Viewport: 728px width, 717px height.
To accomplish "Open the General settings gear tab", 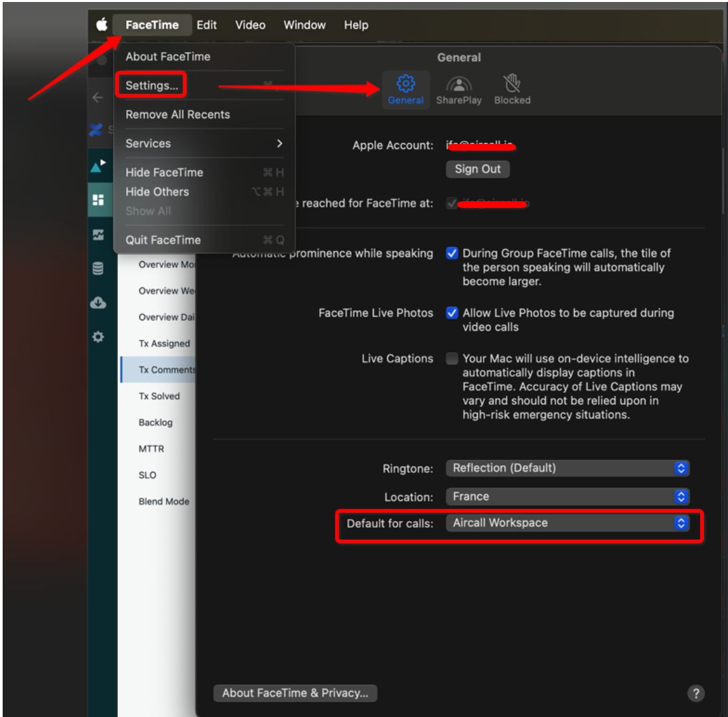I will [405, 89].
